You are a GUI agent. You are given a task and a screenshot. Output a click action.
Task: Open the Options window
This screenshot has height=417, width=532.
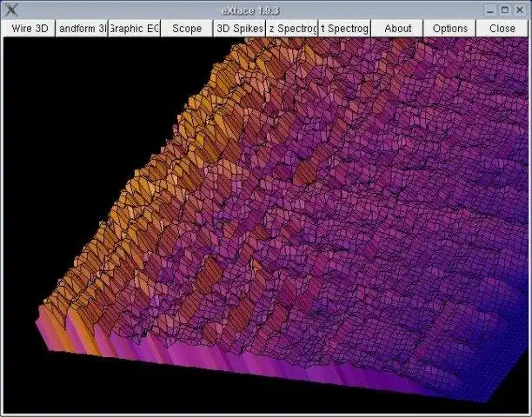tap(450, 29)
